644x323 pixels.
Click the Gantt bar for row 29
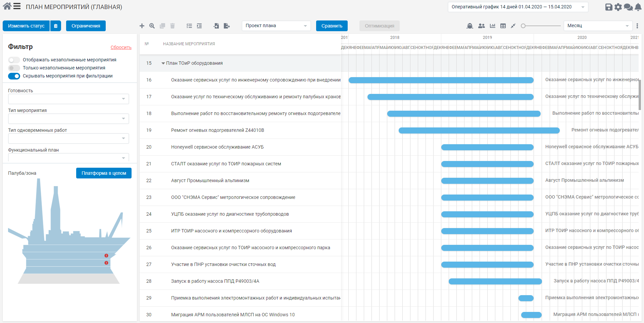click(526, 298)
